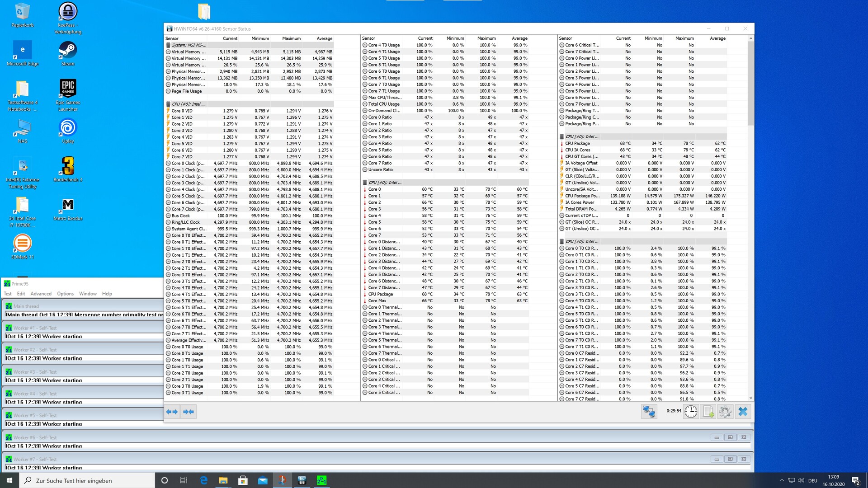Click the Worker #7 minimize window button
This screenshot has width=868, height=488.
point(717,459)
